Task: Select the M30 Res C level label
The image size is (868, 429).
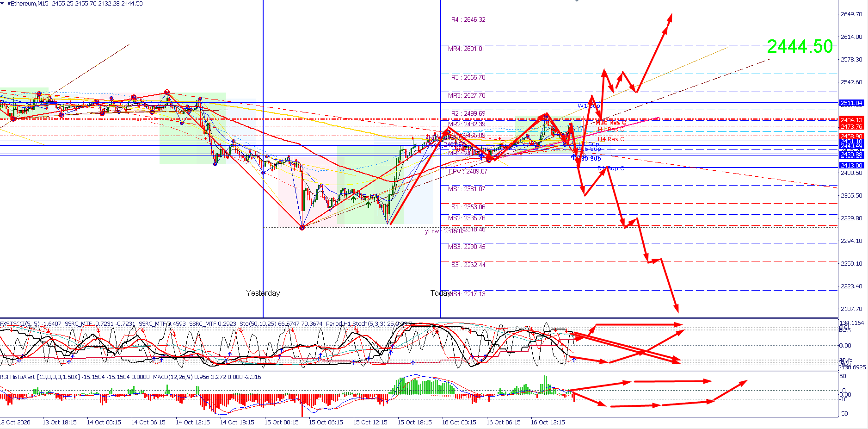Action: pyautogui.click(x=610, y=123)
